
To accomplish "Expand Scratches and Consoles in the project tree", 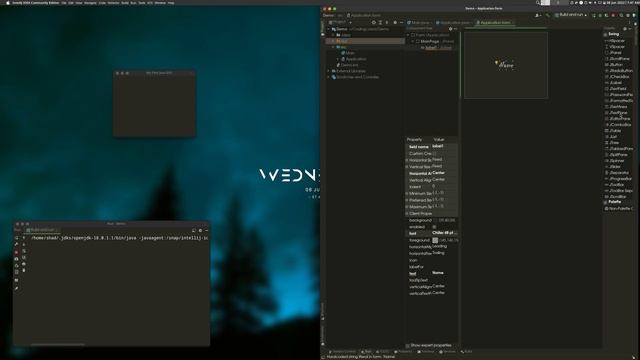I will (329, 77).
